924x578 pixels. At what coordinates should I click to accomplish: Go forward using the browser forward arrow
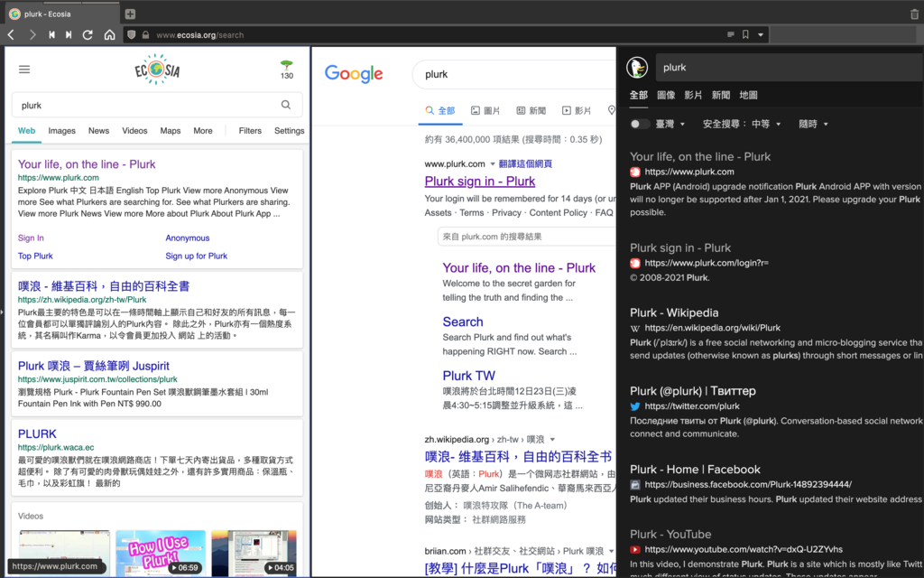pyautogui.click(x=32, y=35)
